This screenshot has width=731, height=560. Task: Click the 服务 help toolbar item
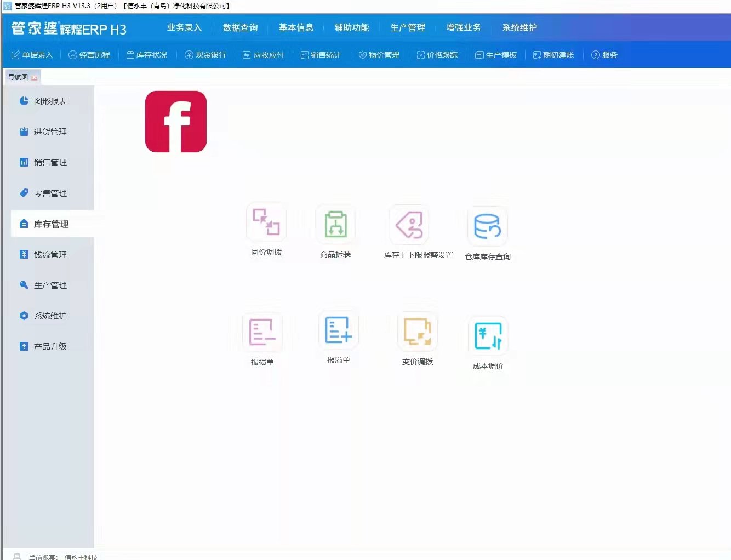604,55
